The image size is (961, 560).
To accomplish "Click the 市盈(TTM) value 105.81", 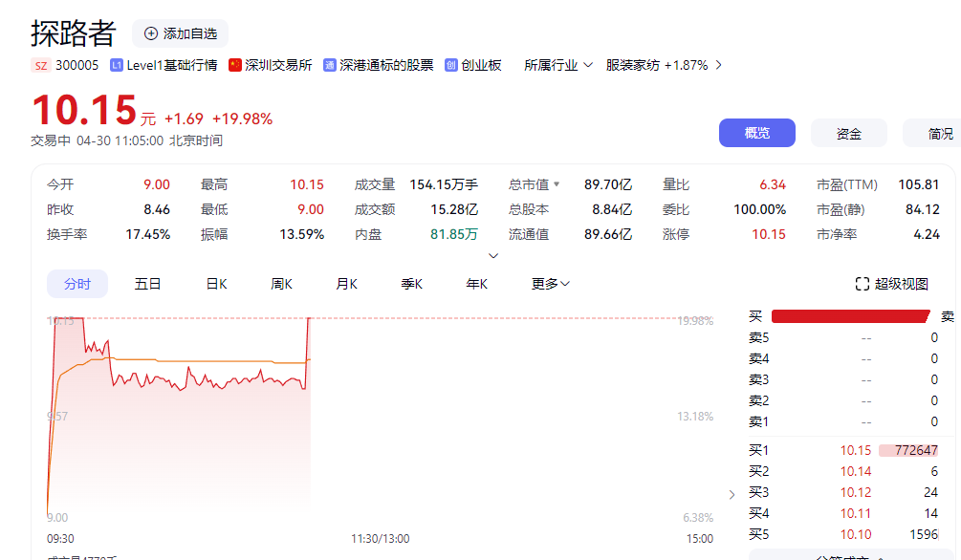I will (919, 184).
